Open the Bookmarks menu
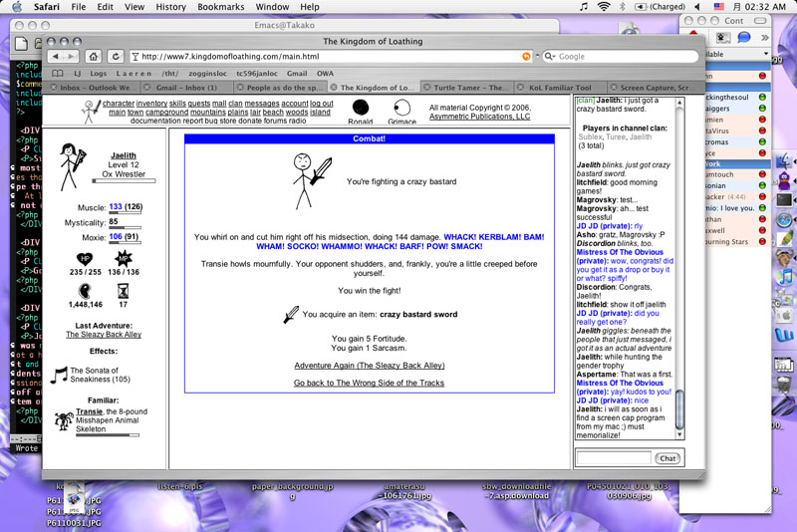The height and width of the screenshot is (532, 797). click(220, 7)
